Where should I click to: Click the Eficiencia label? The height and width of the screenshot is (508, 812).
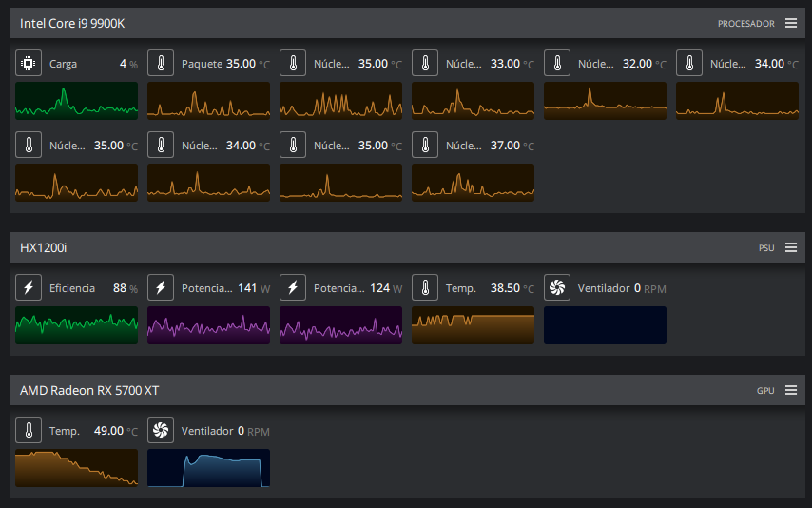click(x=72, y=288)
